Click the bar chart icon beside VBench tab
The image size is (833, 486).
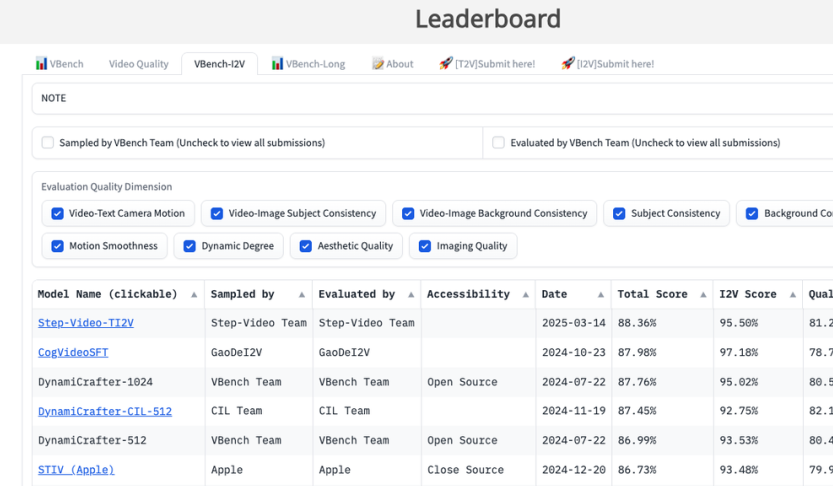[x=41, y=64]
